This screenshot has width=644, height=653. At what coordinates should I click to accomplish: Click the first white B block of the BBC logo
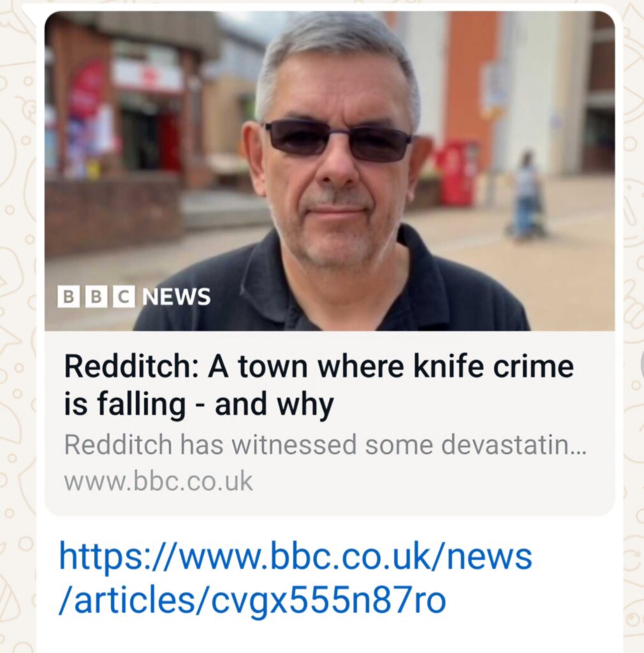[x=68, y=297]
